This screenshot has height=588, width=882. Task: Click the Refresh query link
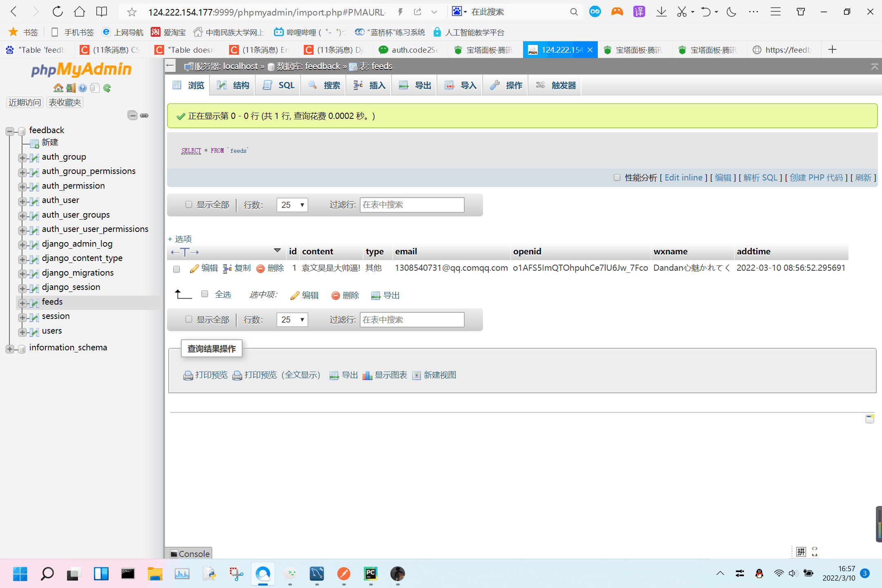863,178
